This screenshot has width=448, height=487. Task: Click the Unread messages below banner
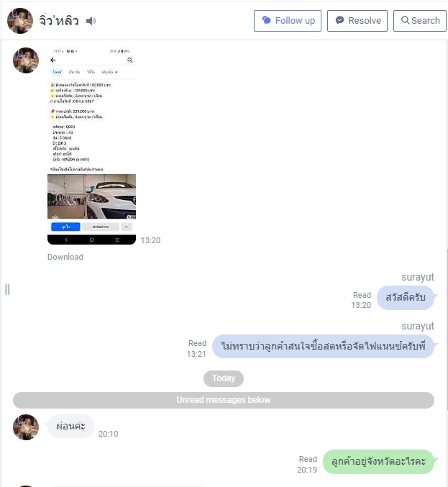224,400
